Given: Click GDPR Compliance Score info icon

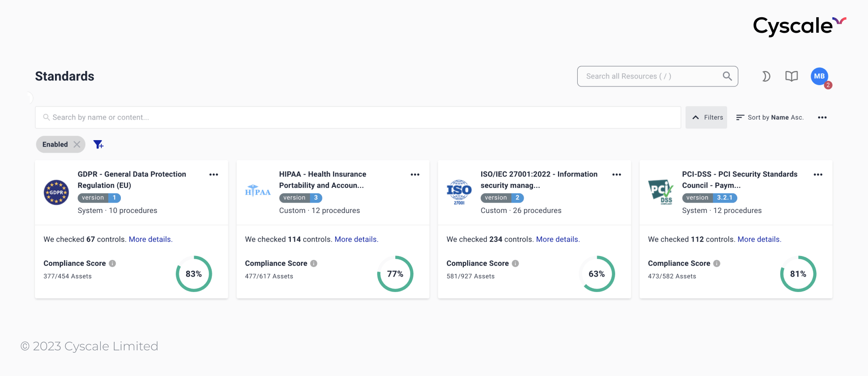Looking at the screenshot, I should tap(112, 263).
